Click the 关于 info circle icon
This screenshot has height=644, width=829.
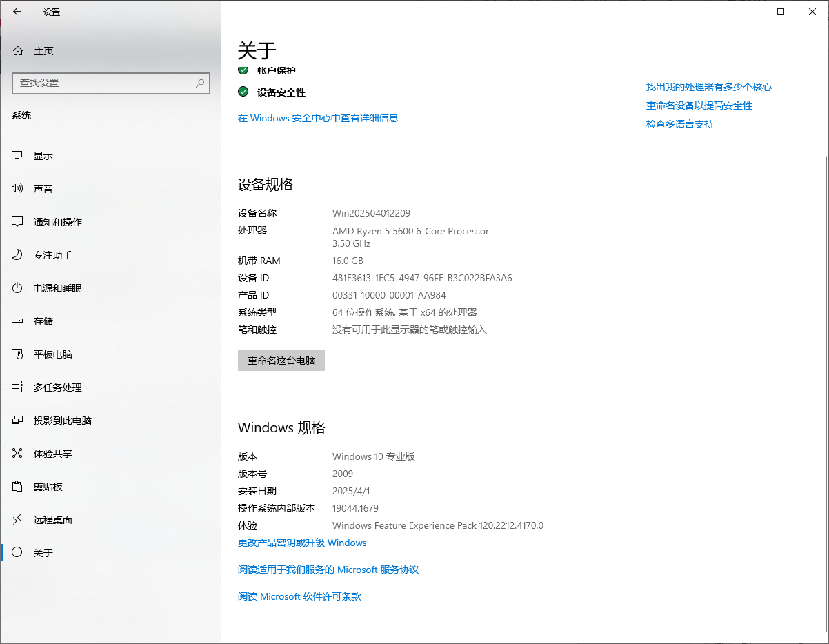click(x=18, y=553)
